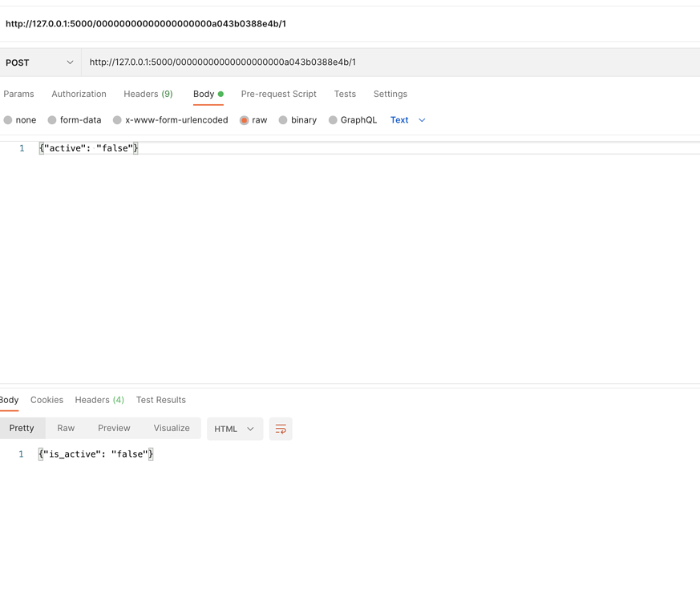The image size is (700, 601).
Task: Open the POST method dropdown
Action: tap(40, 63)
